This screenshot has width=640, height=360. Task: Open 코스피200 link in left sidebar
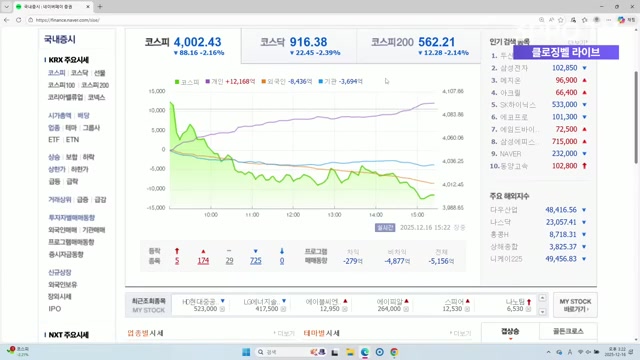(95, 85)
